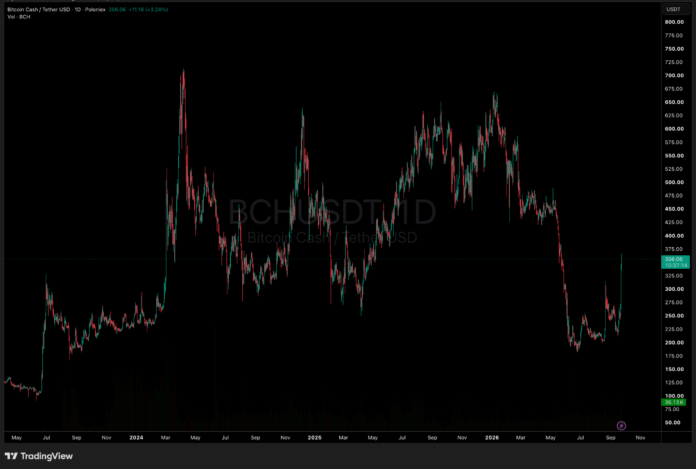Viewport: 696px width, 469px height.
Task: Open the USDT currency selector
Action: 673,9
